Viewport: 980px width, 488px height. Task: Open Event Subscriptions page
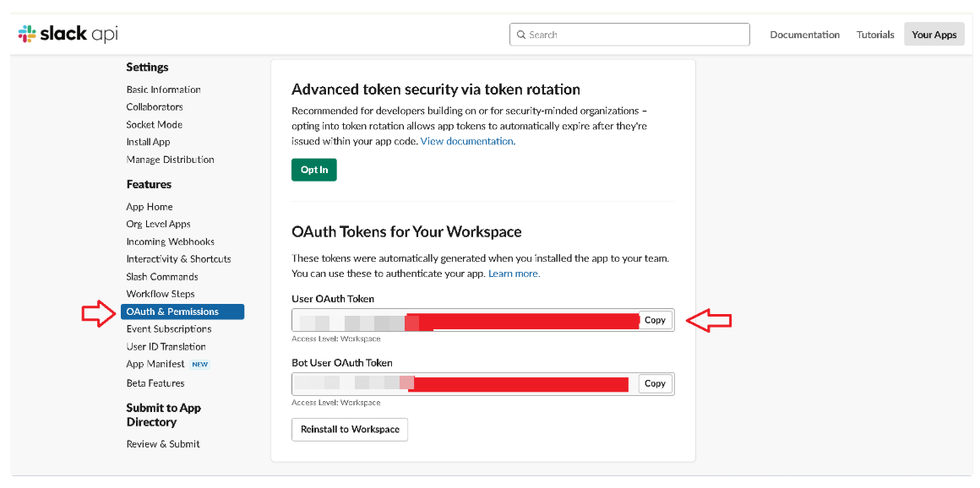169,329
